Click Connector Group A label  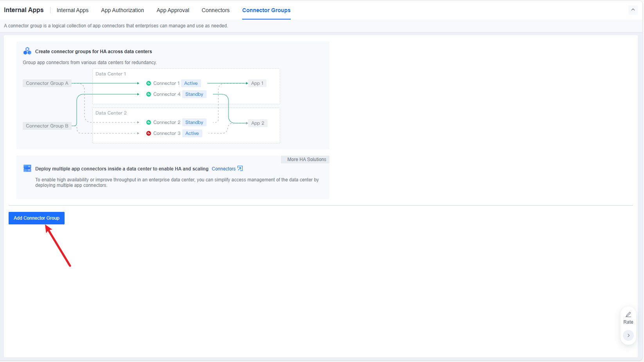tap(47, 83)
